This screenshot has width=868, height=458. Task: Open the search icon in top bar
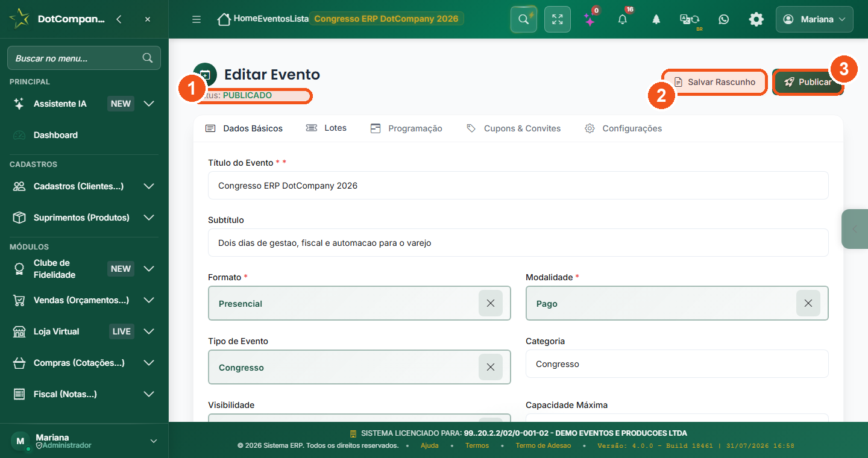point(523,19)
